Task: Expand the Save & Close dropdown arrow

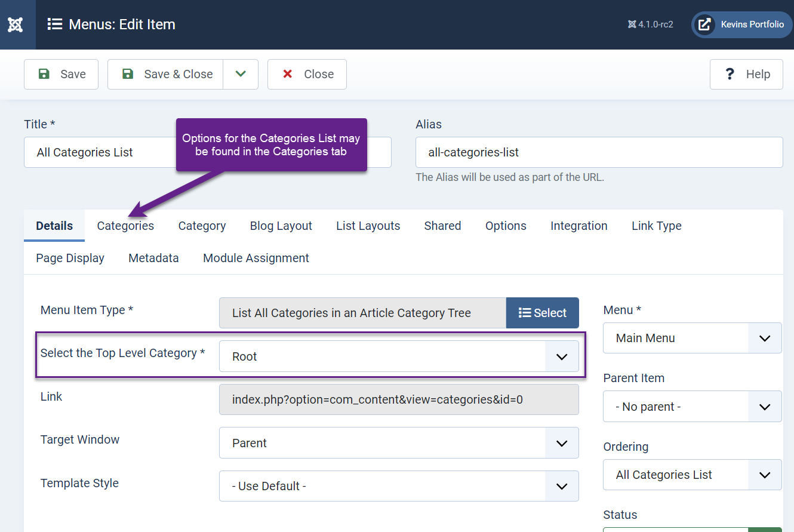Action: pos(241,74)
